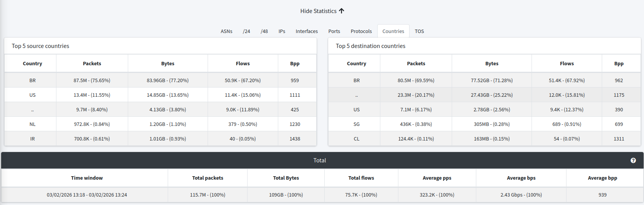Image resolution: width=644 pixels, height=205 pixels.
Task: Click SG country cell in destination table
Action: click(357, 124)
